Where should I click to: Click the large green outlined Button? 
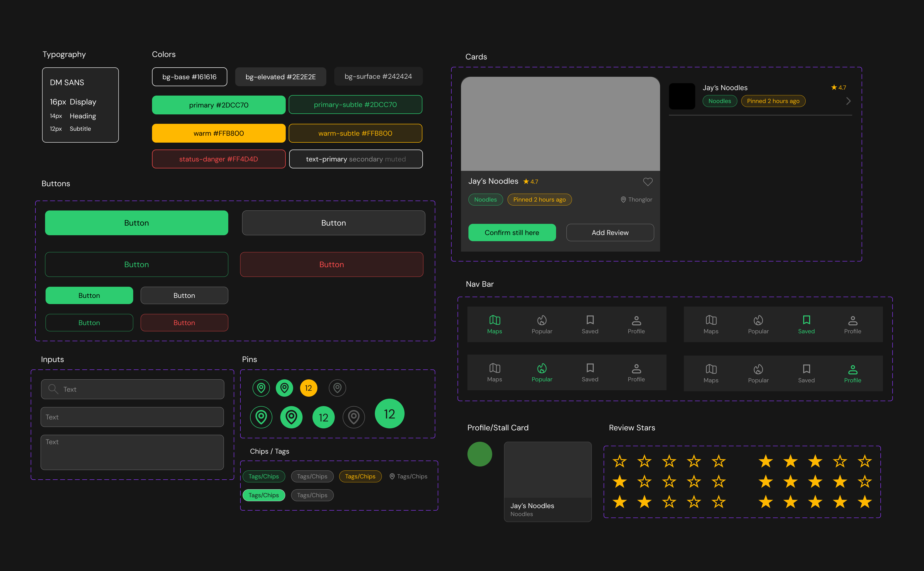(136, 264)
